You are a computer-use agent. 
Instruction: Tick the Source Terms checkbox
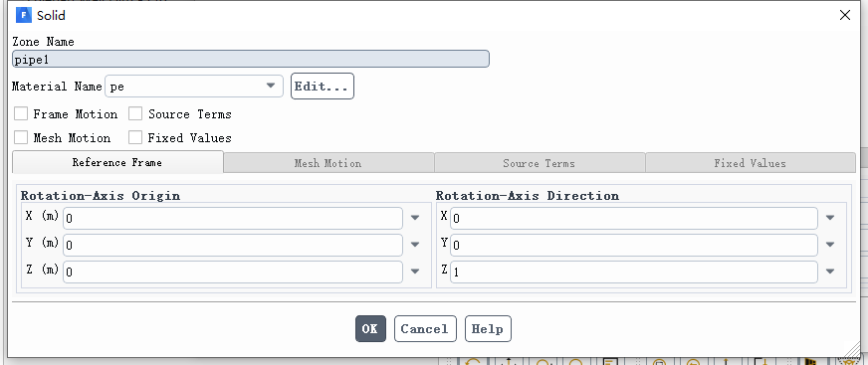click(135, 114)
